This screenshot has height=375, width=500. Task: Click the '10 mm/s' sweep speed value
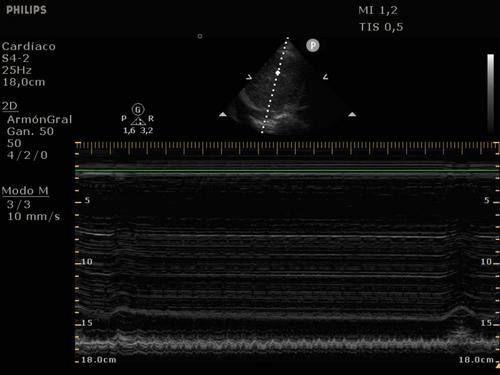point(34,217)
